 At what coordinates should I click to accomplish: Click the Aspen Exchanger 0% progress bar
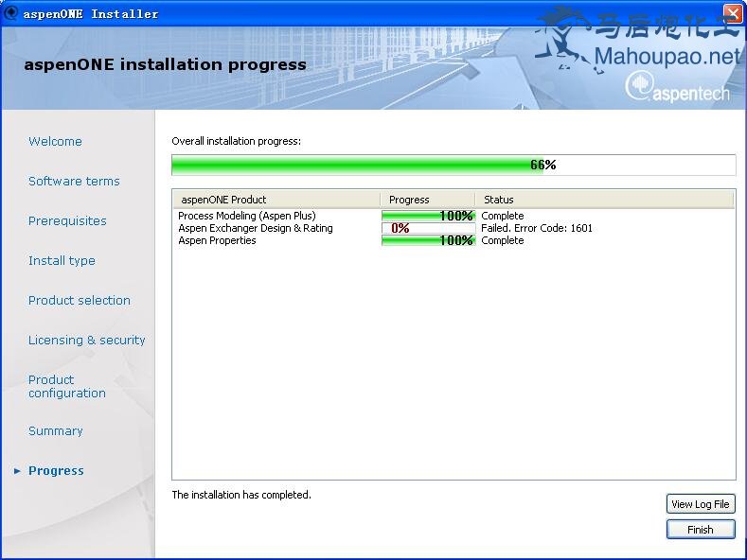(x=428, y=228)
